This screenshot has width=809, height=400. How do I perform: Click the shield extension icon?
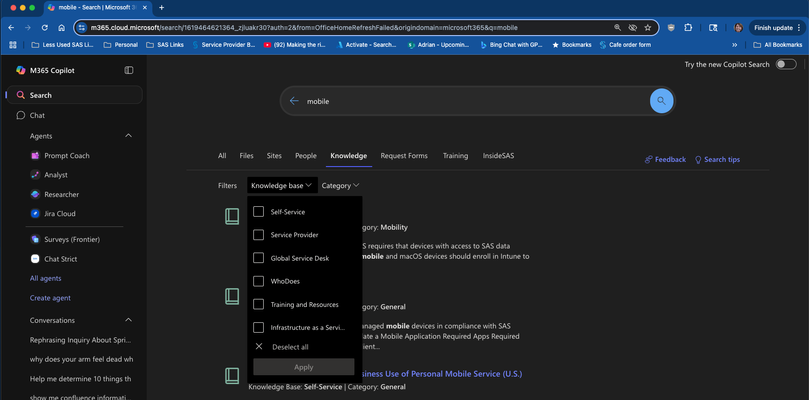coord(671,28)
